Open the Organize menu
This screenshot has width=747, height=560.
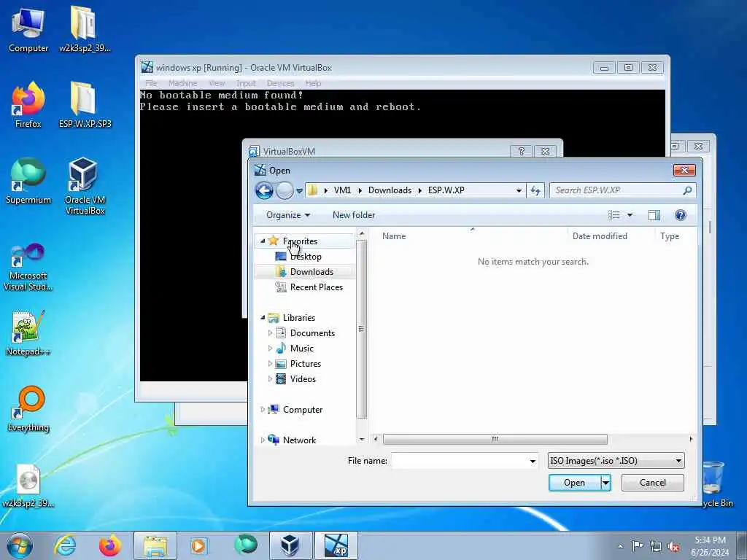point(287,215)
